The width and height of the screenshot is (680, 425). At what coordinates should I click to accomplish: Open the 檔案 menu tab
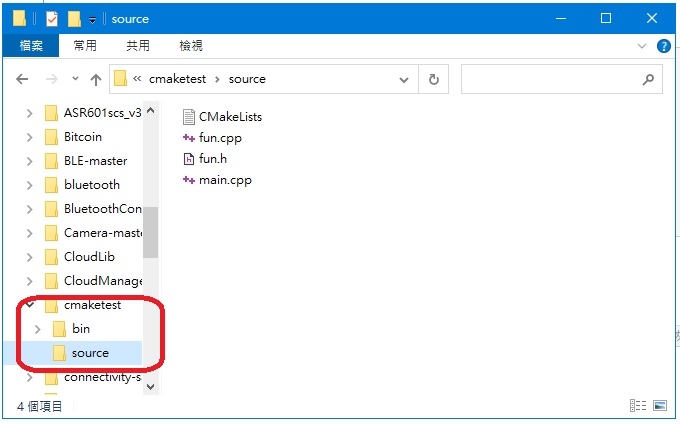click(x=30, y=46)
